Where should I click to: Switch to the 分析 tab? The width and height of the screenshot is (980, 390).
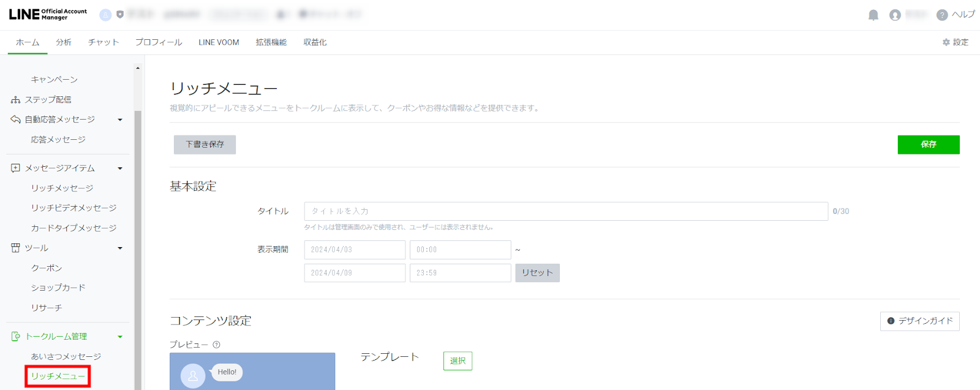coord(64,42)
